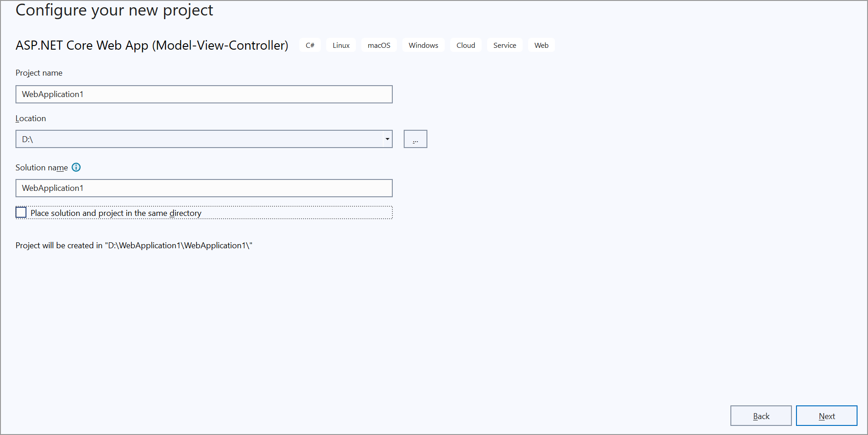Click the Service tag
This screenshot has height=435, width=868.
(505, 45)
